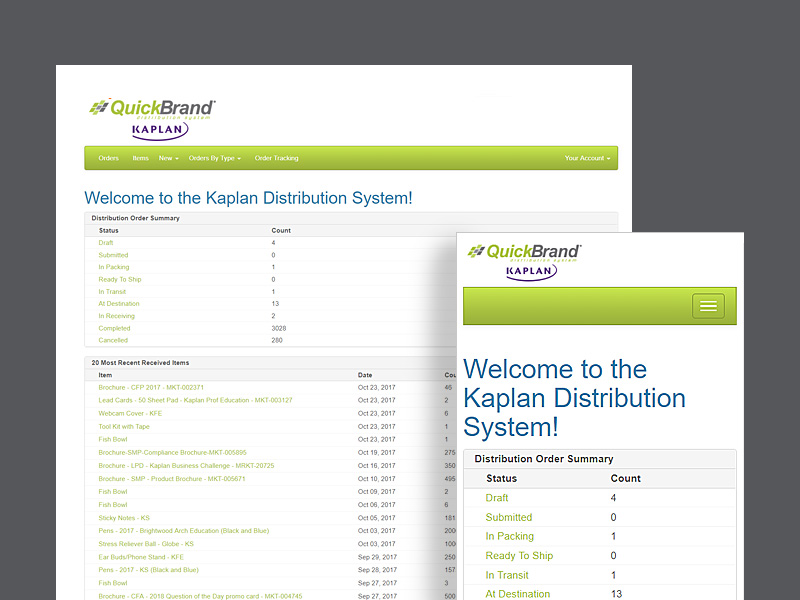This screenshot has height=600, width=800.
Task: Click the Item column header
Action: pos(105,375)
